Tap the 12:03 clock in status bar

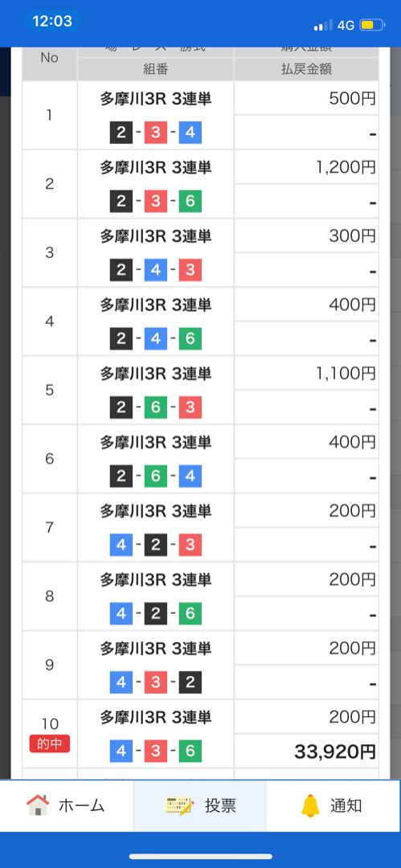52,22
